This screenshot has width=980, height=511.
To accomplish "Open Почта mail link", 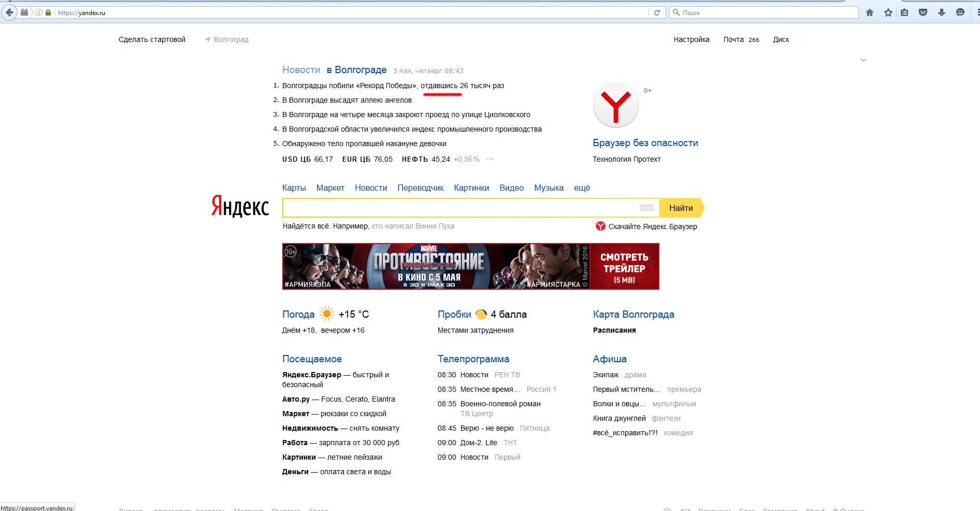I will 733,39.
